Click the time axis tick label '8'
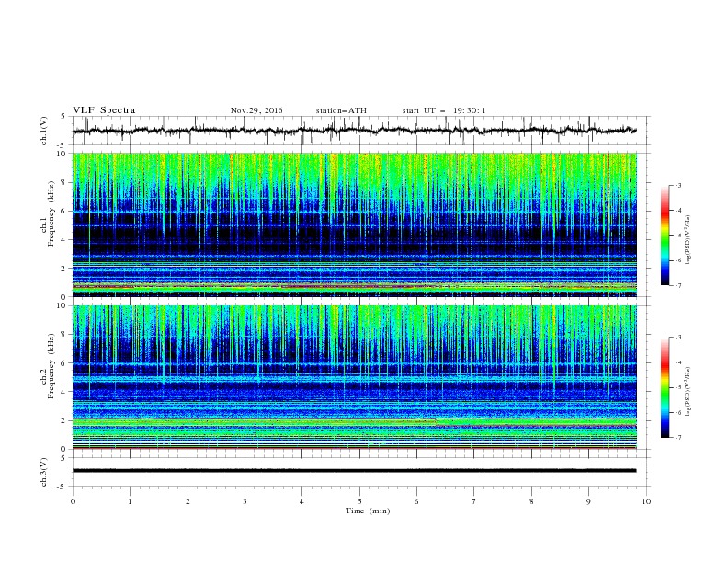728x563 pixels. [531, 501]
